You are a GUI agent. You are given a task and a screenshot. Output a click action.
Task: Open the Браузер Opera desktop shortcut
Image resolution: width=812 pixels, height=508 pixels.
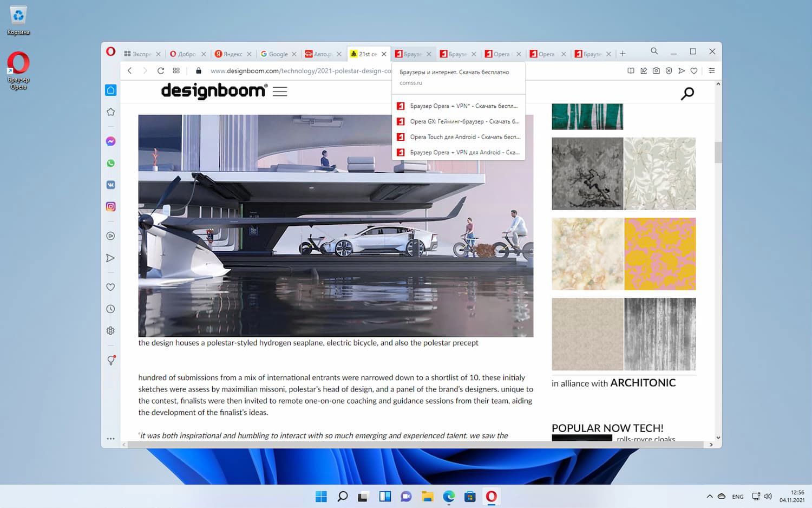18,70
